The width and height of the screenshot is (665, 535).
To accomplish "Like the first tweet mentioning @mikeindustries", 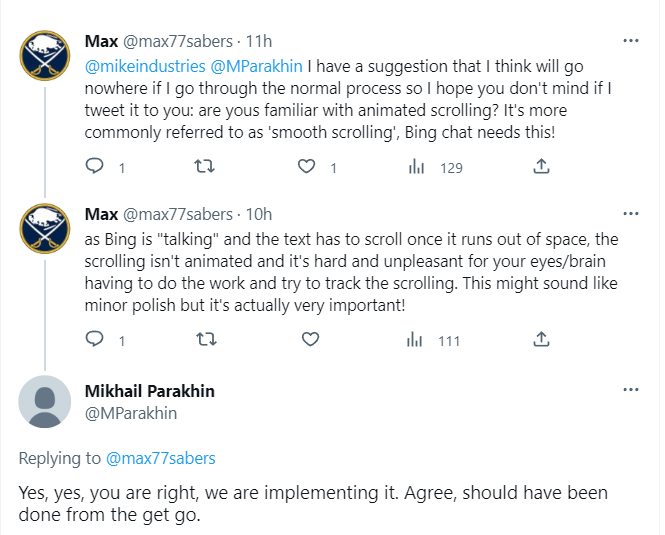I will pyautogui.click(x=306, y=166).
